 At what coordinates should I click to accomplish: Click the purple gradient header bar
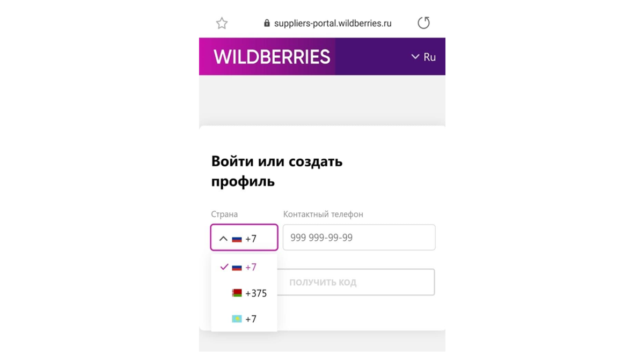[x=365, y=56]
